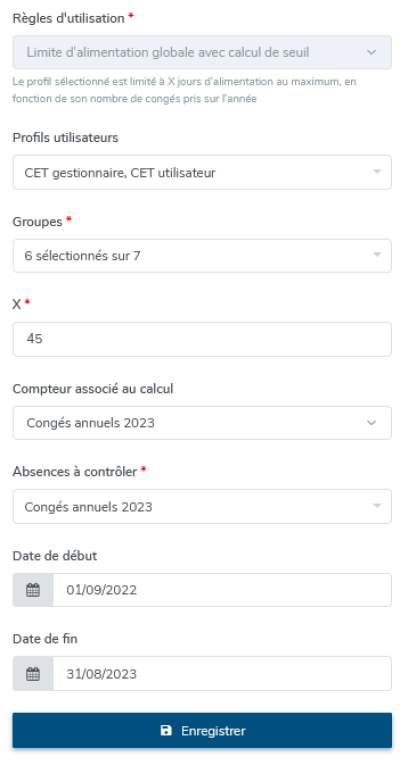Image resolution: width=400 pixels, height=757 pixels.
Task: Click the Date de début field 01/09/2022
Action: pos(222,589)
